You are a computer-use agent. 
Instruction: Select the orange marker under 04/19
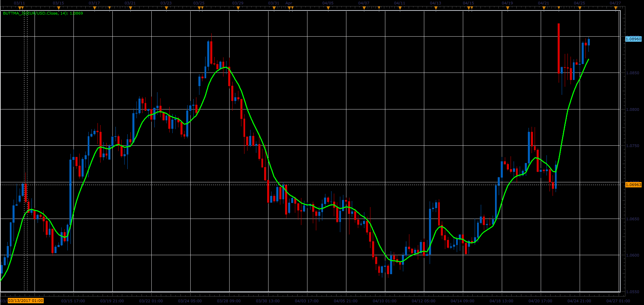508,8
